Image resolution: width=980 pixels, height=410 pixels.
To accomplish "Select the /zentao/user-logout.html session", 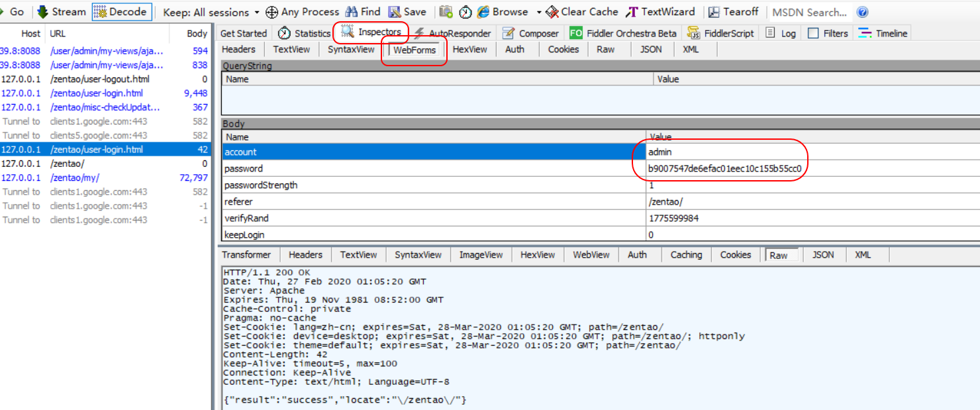I will pos(105,79).
